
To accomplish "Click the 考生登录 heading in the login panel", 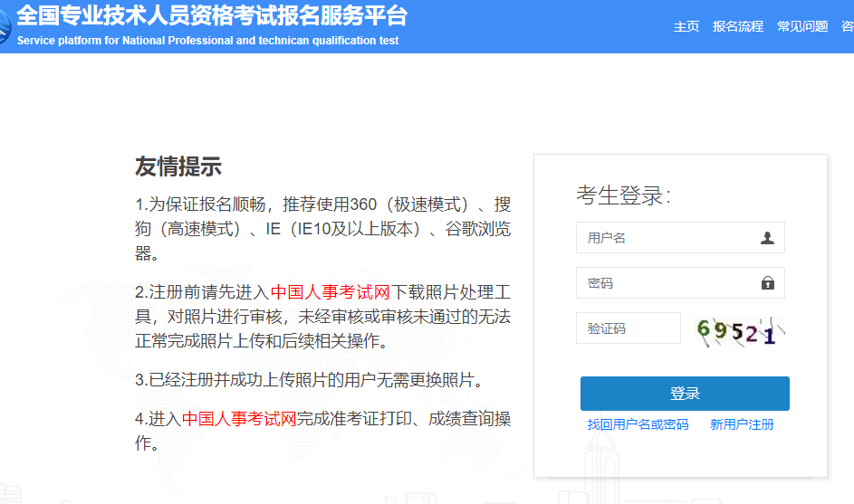I will coord(623,195).
